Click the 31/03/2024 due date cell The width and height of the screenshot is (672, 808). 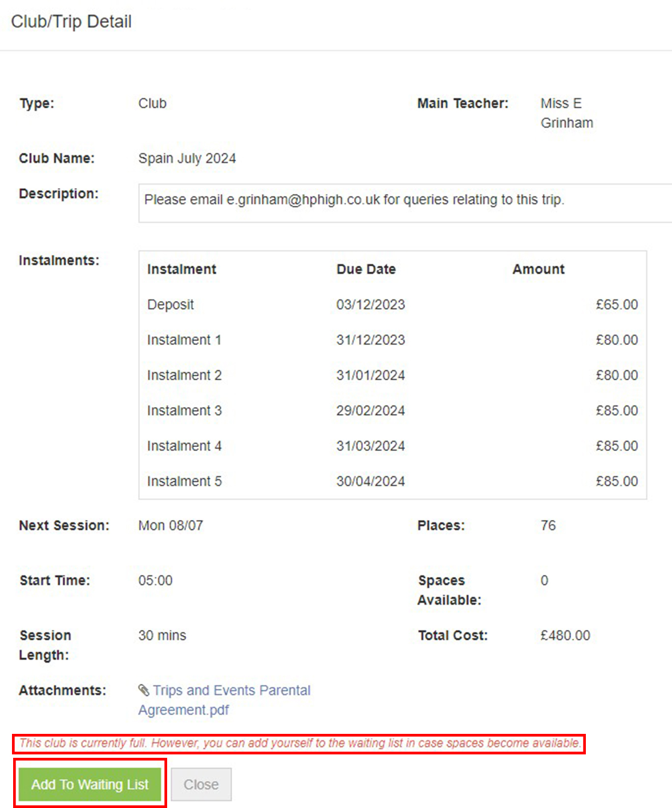370,446
